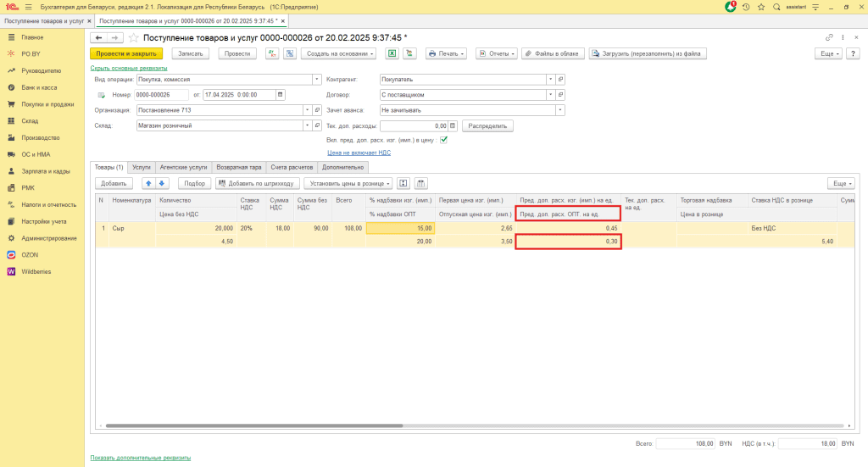The width and height of the screenshot is (868, 467).
Task: Expand Склад dropdown arrow
Action: coord(307,125)
